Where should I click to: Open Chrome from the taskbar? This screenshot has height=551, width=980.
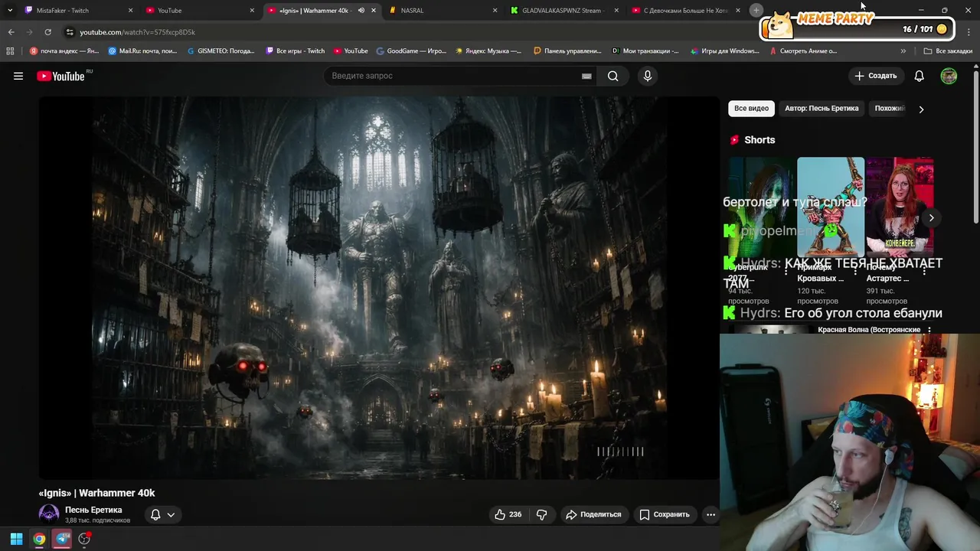[39, 539]
